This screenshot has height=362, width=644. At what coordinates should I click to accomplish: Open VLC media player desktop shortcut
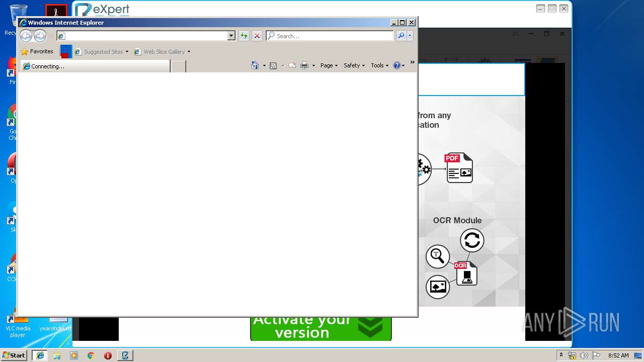(x=18, y=326)
